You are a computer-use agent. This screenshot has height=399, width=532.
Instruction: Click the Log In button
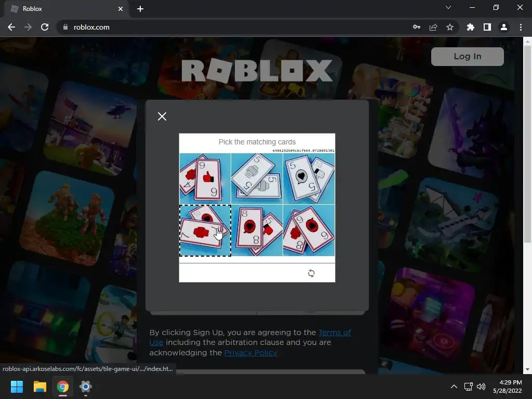click(x=467, y=56)
